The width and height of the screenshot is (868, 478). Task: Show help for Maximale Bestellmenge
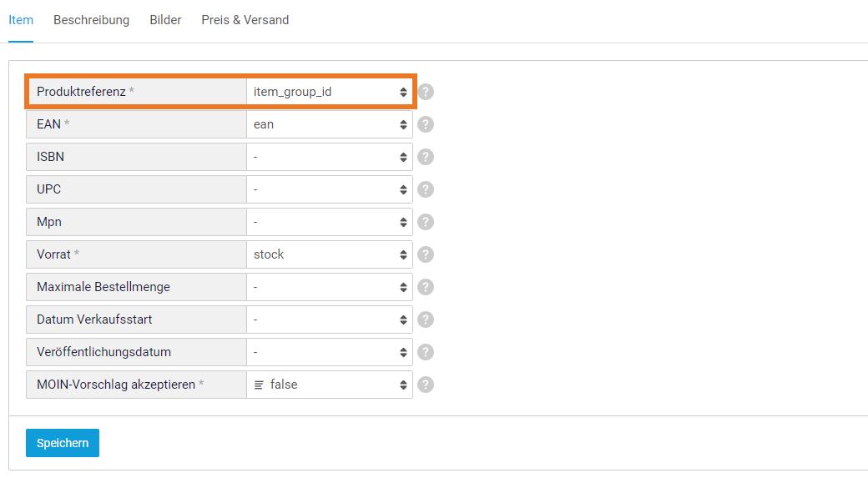click(x=425, y=287)
